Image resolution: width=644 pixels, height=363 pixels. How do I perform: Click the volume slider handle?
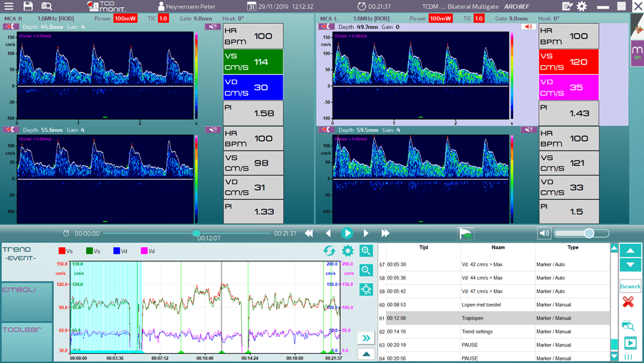pyautogui.click(x=589, y=233)
